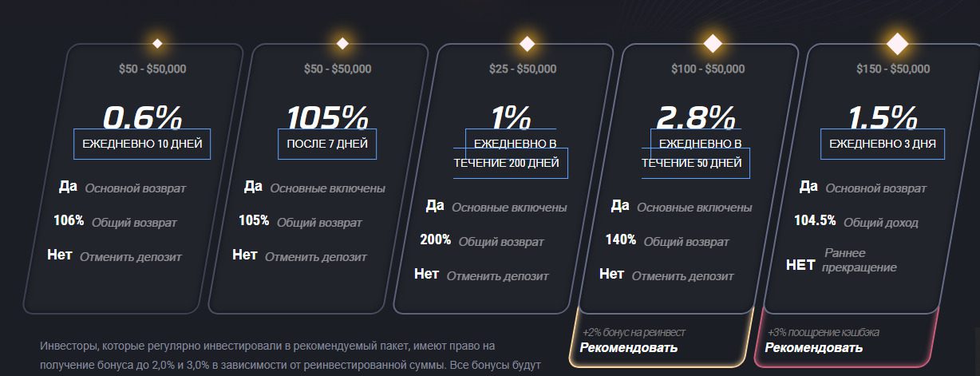Click 'Рекомендовать' under the +2% reinvest bonus
Screen dimensions: 980x376
click(629, 348)
